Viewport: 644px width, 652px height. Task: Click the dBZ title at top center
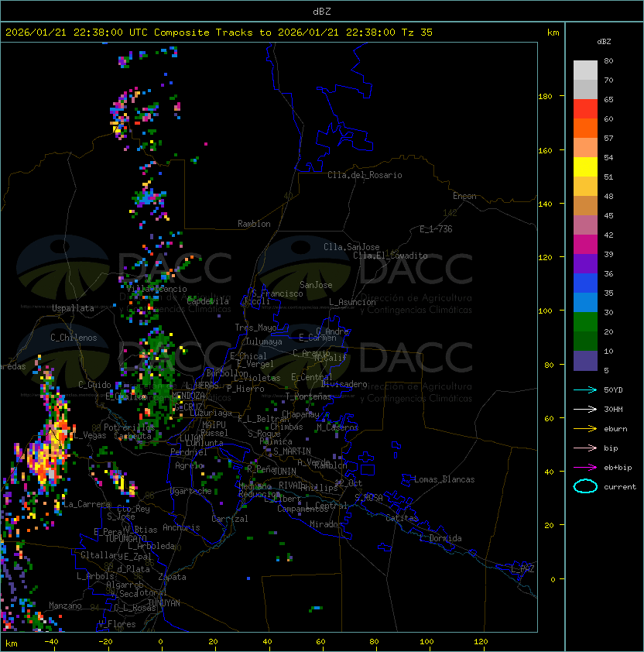tap(322, 11)
